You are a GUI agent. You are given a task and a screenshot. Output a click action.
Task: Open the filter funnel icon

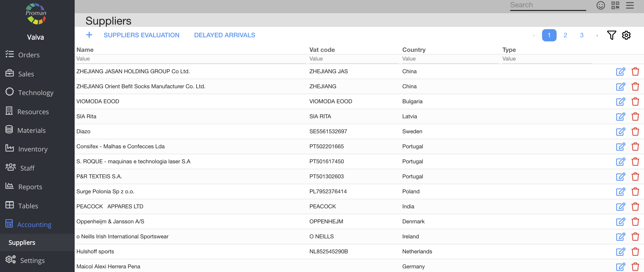coord(611,35)
